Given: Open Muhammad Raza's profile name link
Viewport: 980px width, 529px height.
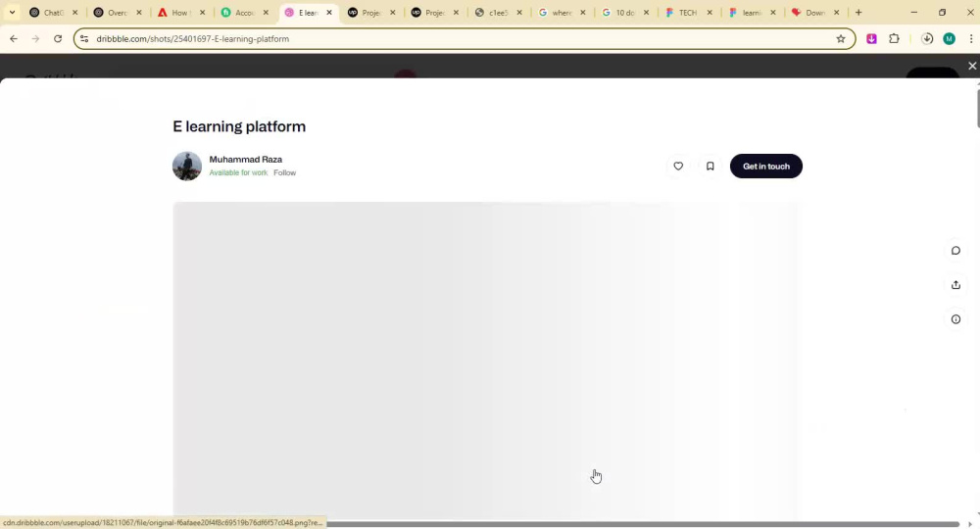Looking at the screenshot, I should (246, 160).
